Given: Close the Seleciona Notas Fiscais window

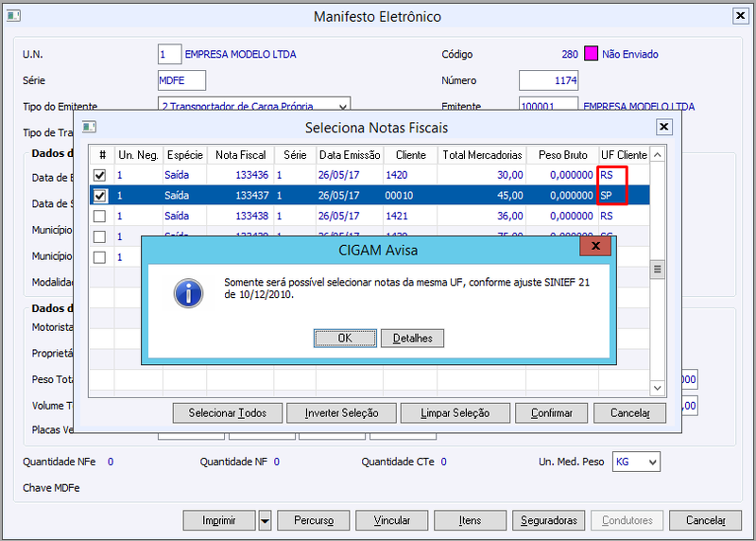Looking at the screenshot, I should click(664, 127).
